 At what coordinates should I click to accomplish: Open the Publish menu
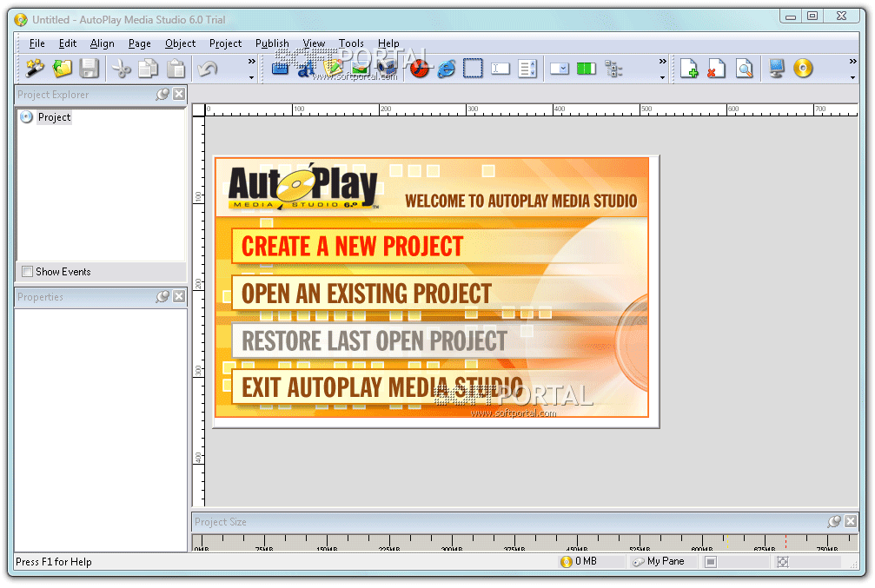coord(272,43)
